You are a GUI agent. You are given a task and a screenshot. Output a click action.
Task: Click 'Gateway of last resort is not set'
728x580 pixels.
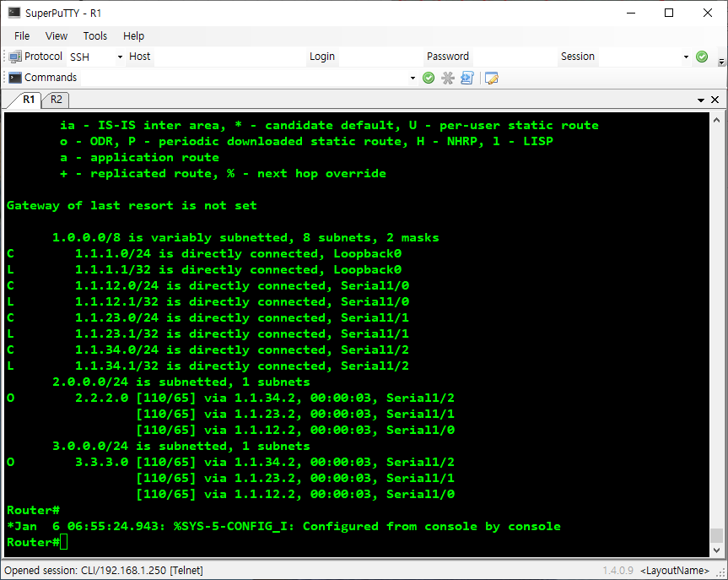click(132, 205)
